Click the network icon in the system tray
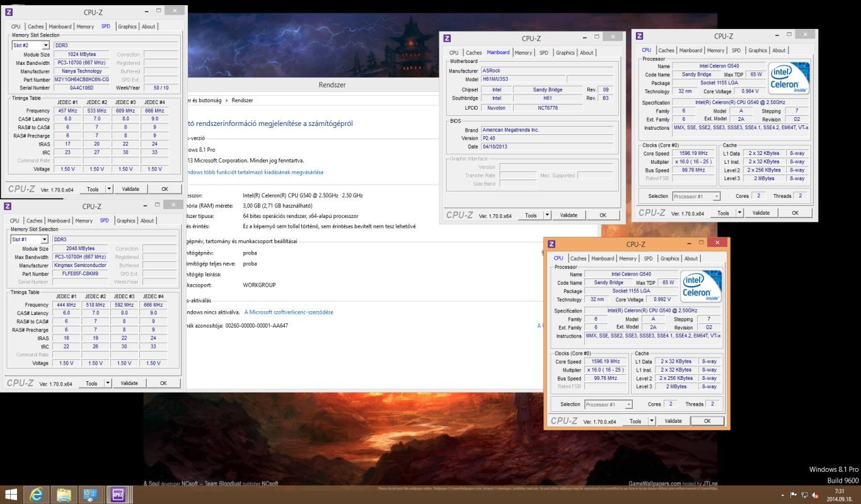This screenshot has width=861, height=504. (806, 495)
